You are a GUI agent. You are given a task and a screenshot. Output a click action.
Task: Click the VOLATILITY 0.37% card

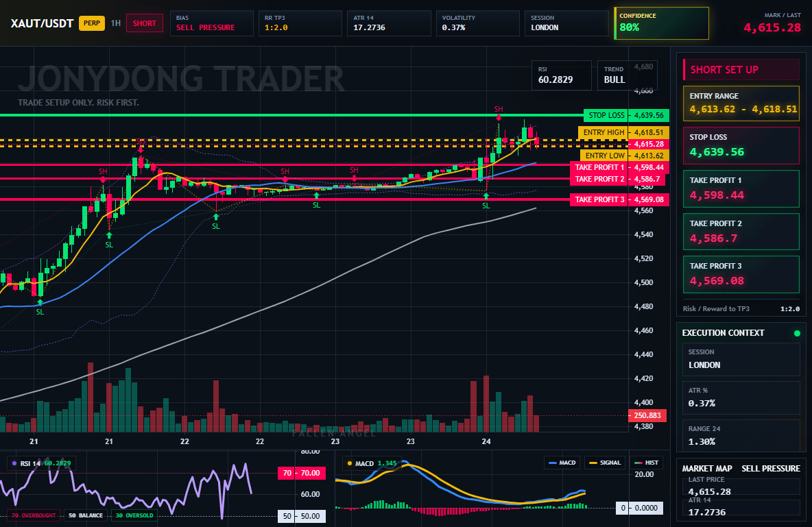pyautogui.click(x=477, y=23)
